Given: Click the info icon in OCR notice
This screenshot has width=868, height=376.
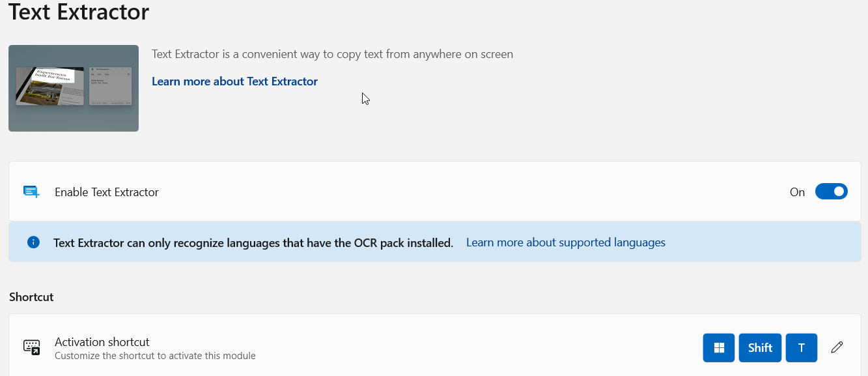Looking at the screenshot, I should coord(33,242).
